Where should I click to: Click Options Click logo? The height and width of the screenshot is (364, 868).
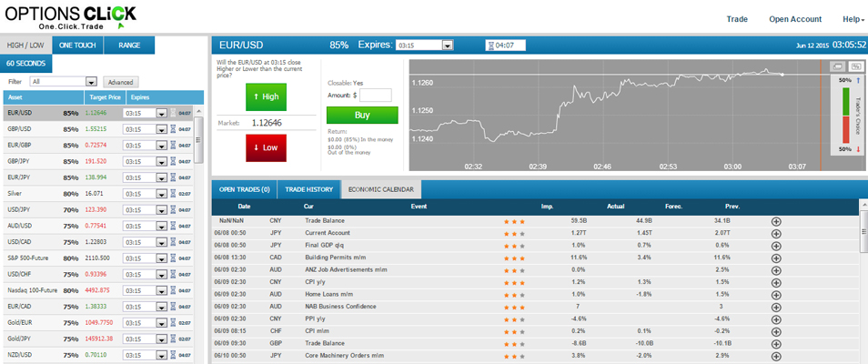70,16
